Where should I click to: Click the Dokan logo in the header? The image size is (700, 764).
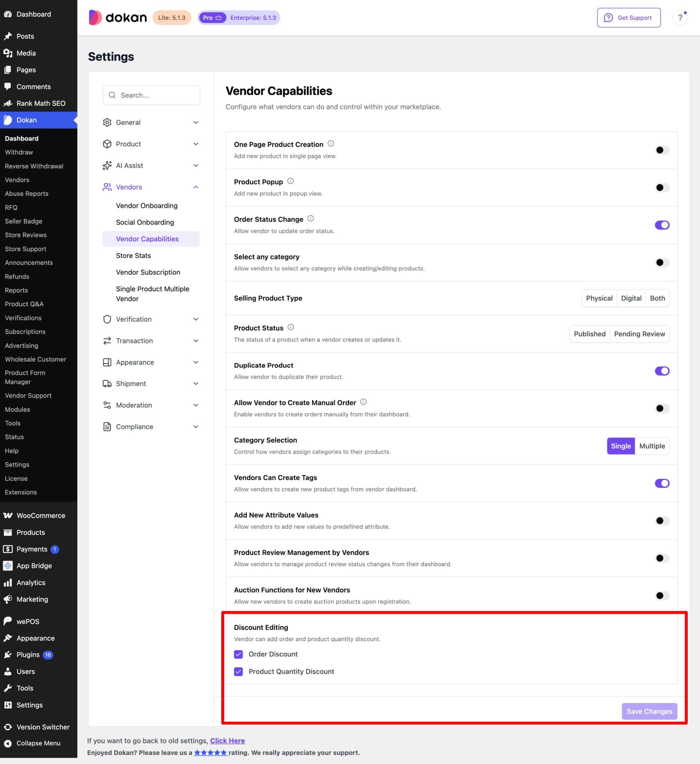117,18
